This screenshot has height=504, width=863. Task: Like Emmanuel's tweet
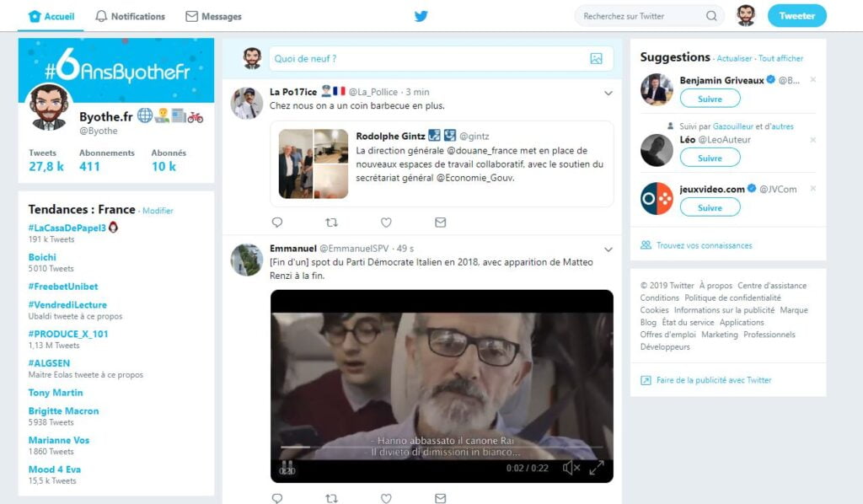point(386,498)
